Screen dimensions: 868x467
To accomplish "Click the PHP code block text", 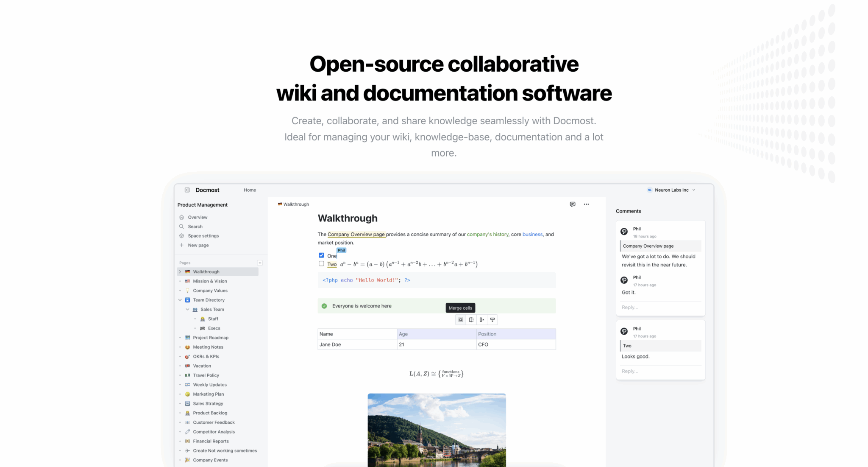I will click(x=366, y=280).
